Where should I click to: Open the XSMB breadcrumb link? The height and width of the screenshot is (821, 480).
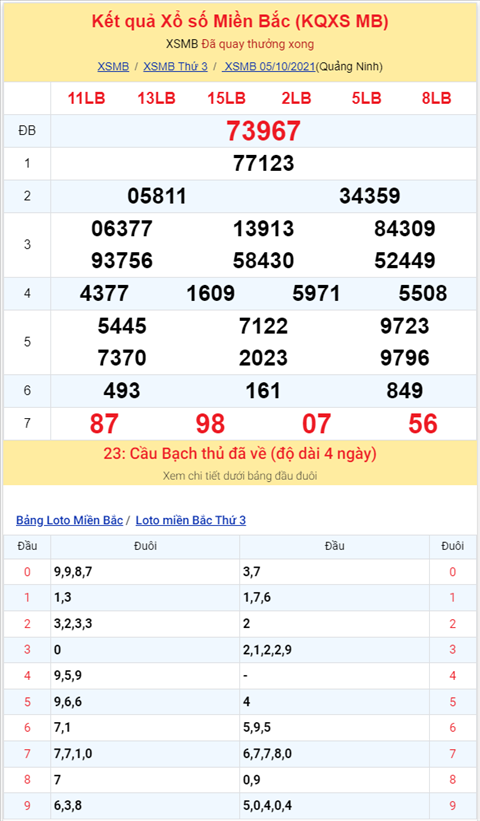(x=113, y=66)
